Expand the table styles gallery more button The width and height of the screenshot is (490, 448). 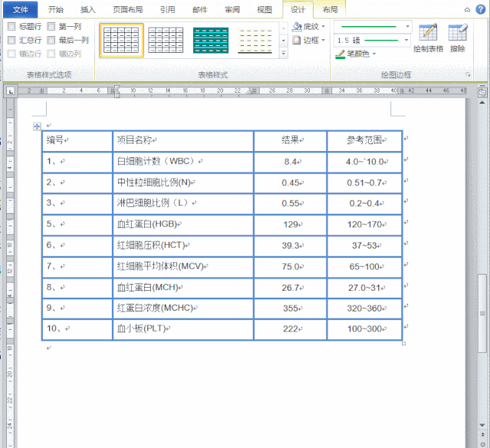point(283,54)
